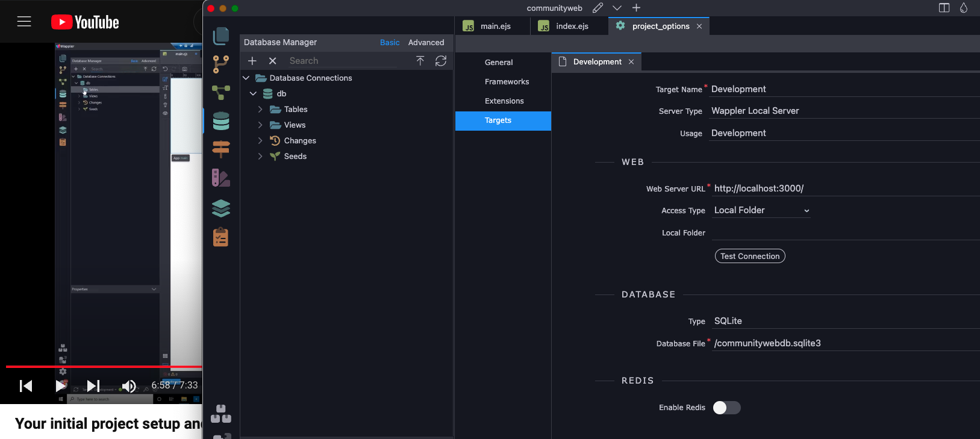Click the Web Server URL field
Viewport: 980px width, 439px height.
click(843, 188)
